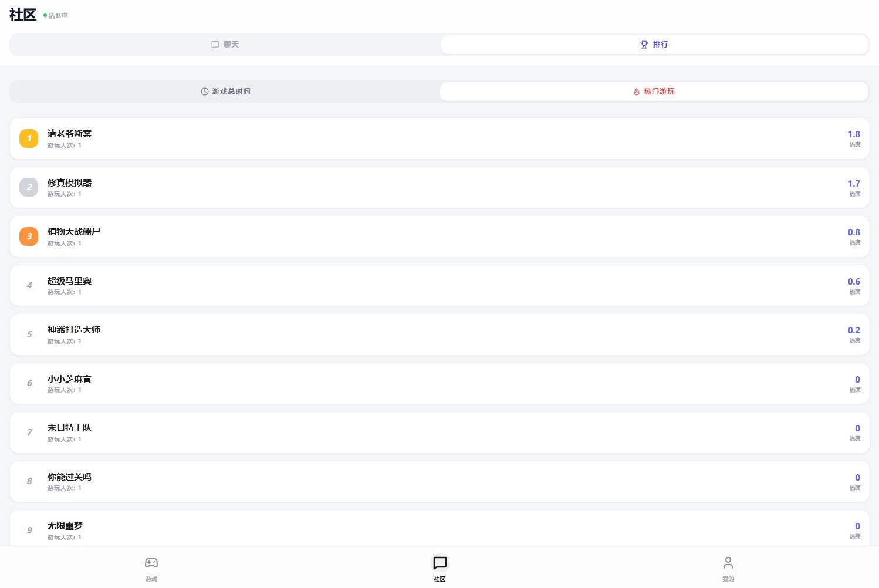
Task: Select 超级马里奥 in the ranking list
Action: [x=69, y=281]
